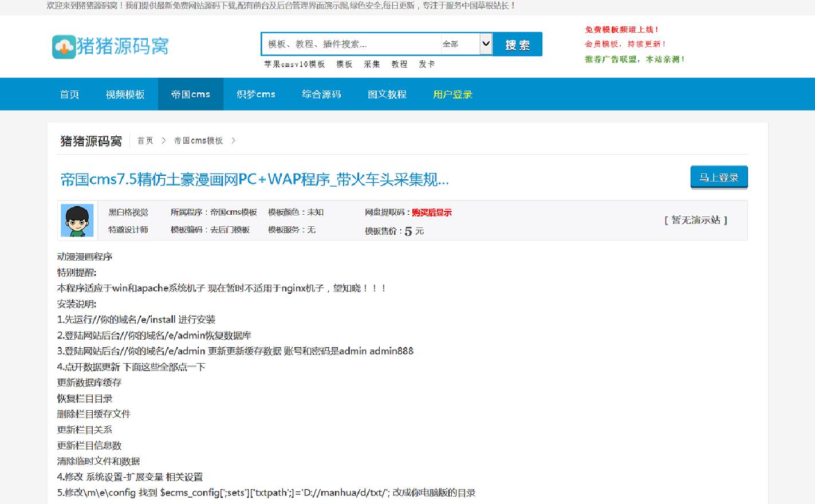Type in the 模板、教程 search field

coord(351,44)
